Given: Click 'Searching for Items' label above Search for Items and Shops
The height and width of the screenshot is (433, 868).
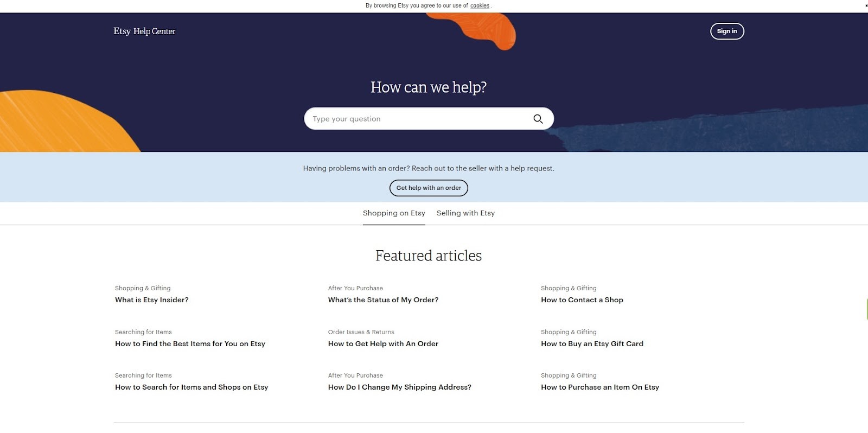Looking at the screenshot, I should 143,375.
